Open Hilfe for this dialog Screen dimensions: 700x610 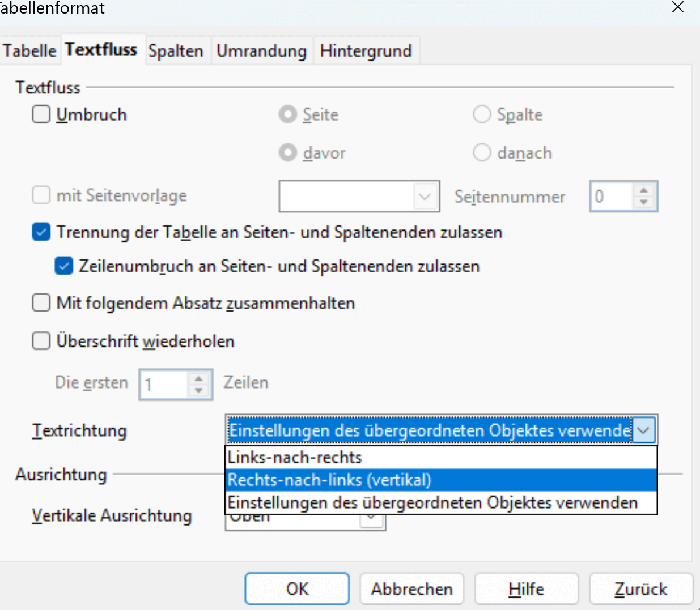526,589
